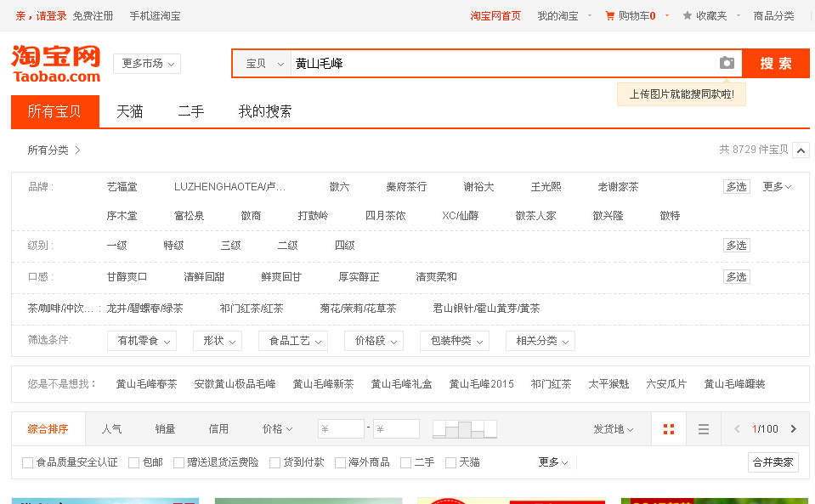Click suggested search 太平猴魁

pyautogui.click(x=608, y=384)
